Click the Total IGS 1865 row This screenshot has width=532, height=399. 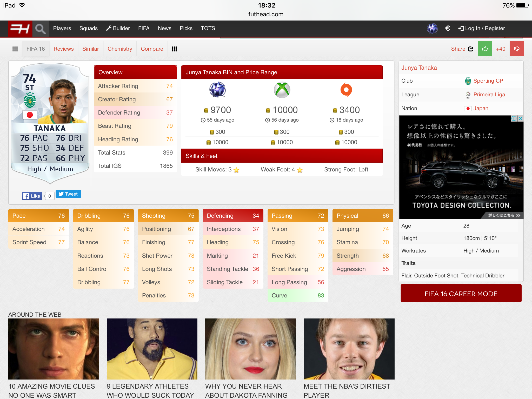pyautogui.click(x=135, y=166)
